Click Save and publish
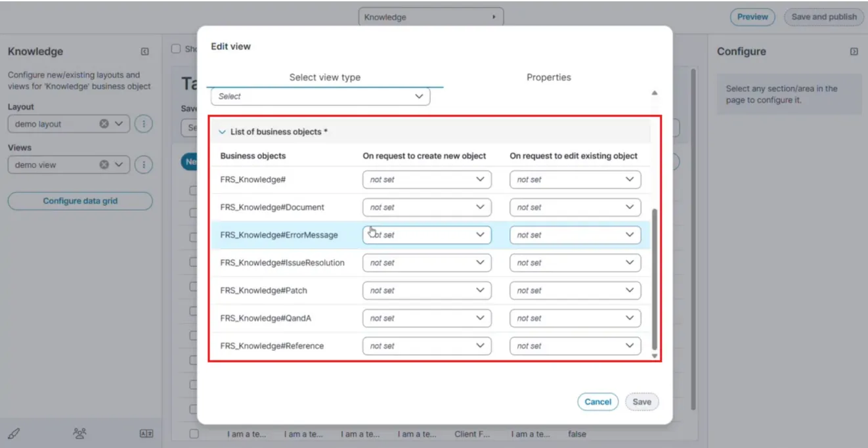 (824, 17)
